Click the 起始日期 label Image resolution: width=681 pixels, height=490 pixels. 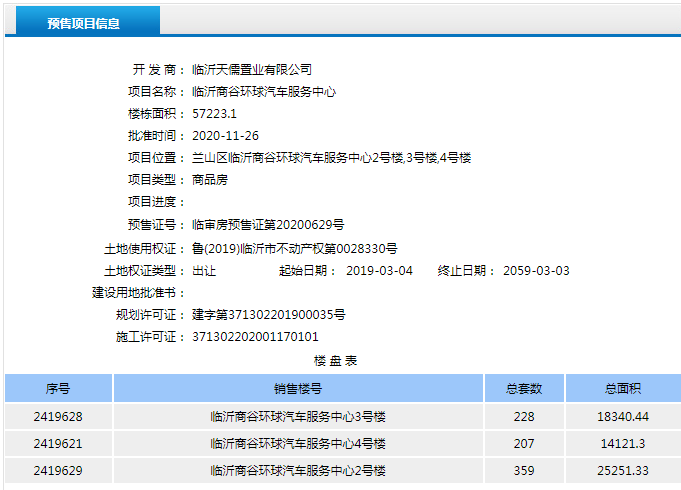point(307,271)
